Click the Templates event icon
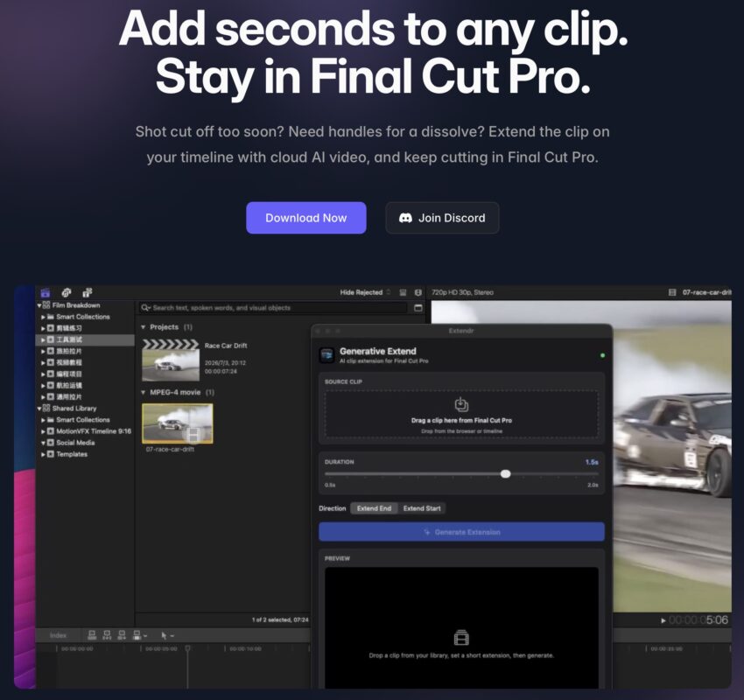Viewport: 744px width, 700px height. coord(50,454)
